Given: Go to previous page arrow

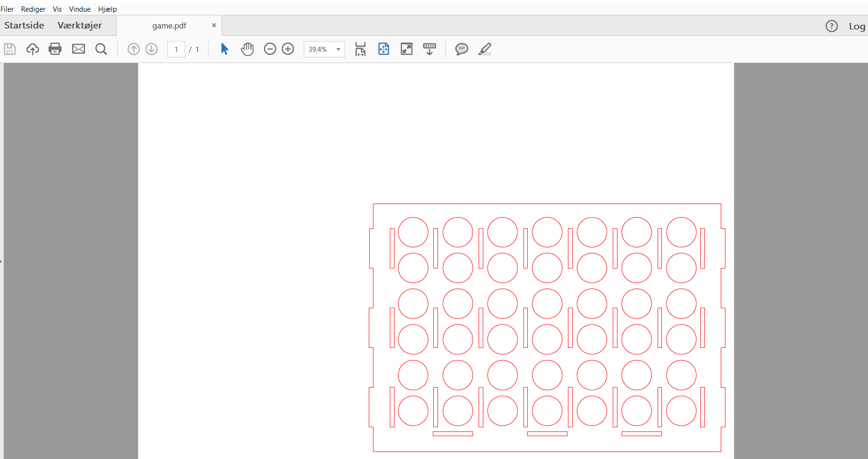Looking at the screenshot, I should [x=134, y=49].
